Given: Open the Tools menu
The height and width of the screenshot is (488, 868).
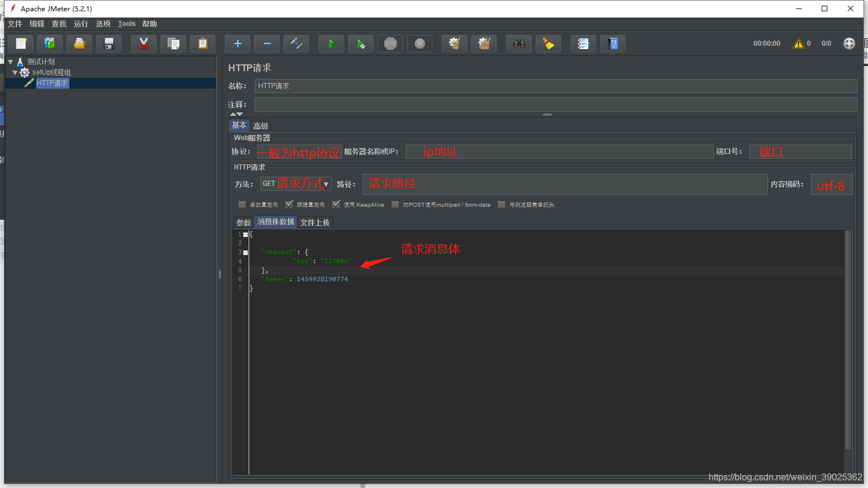Looking at the screenshot, I should pos(127,24).
